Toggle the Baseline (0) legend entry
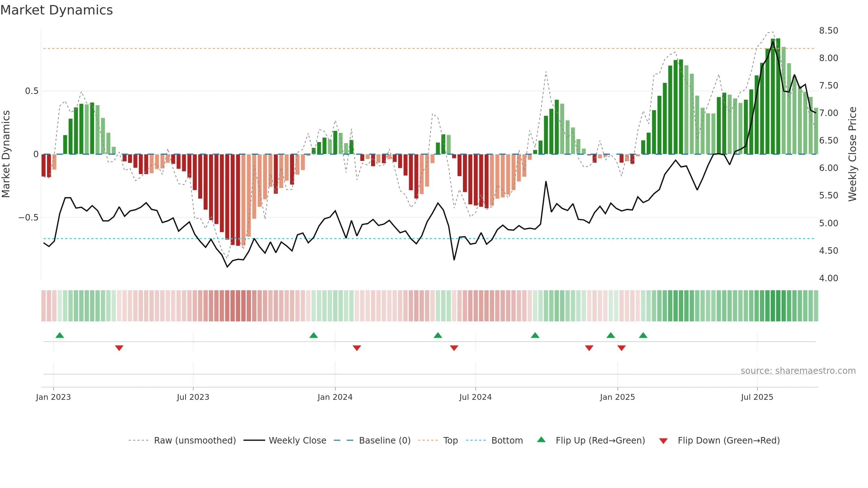The height and width of the screenshot is (488, 868). click(x=372, y=440)
